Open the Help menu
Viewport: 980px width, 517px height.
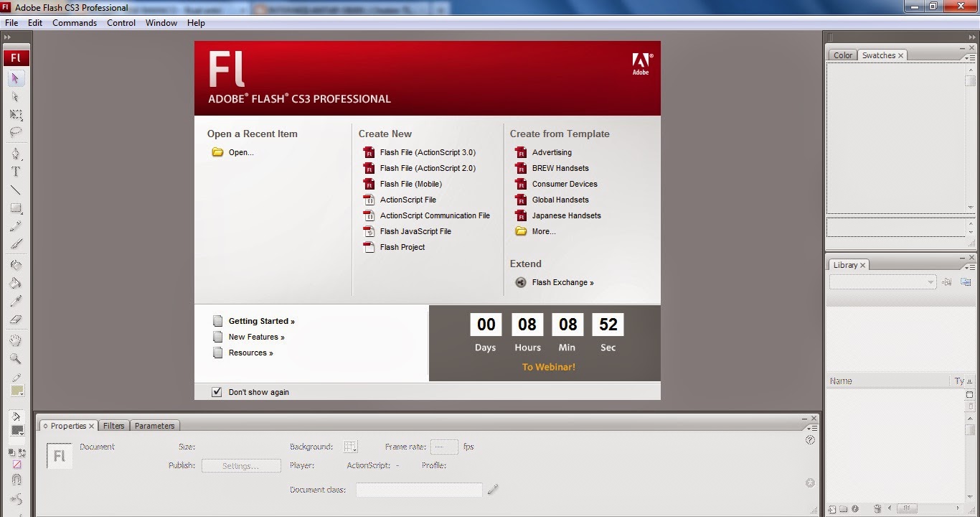[x=196, y=23]
